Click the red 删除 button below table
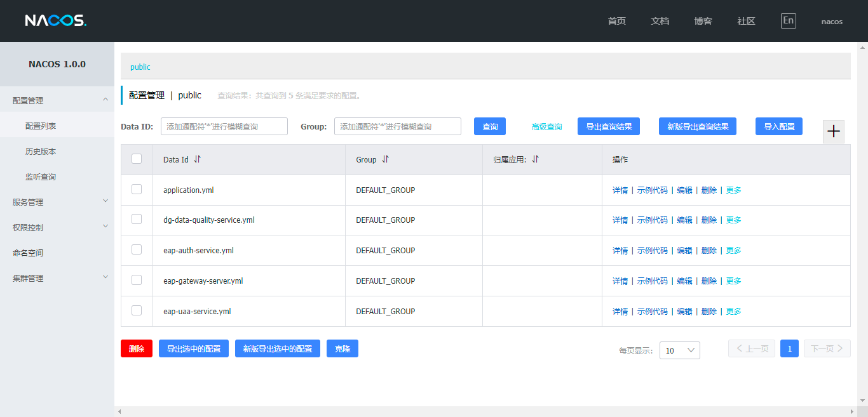 click(x=137, y=348)
